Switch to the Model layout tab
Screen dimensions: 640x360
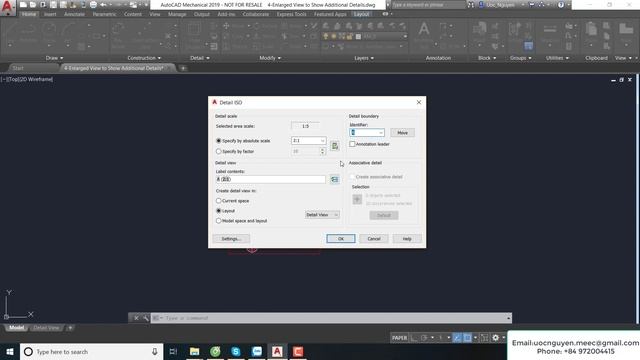pos(16,328)
